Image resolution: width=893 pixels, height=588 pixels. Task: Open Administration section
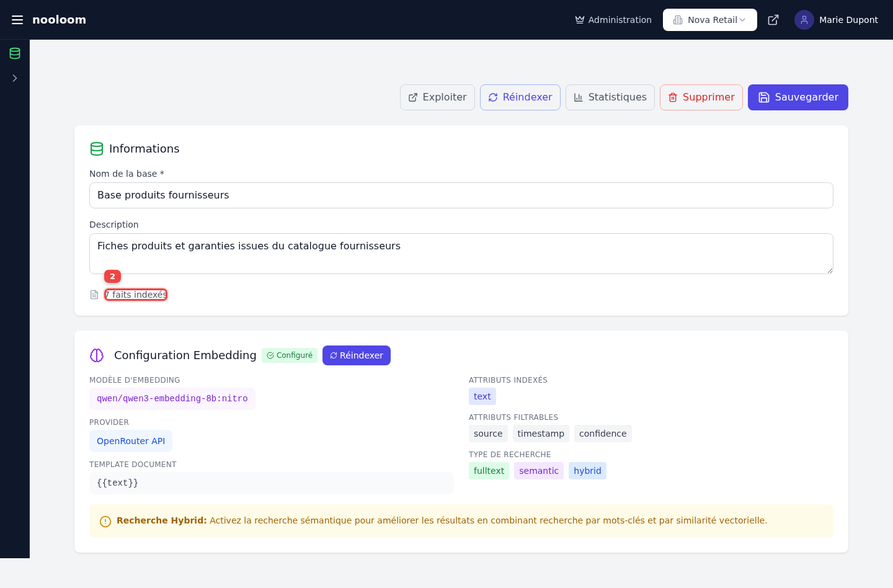[x=613, y=20]
